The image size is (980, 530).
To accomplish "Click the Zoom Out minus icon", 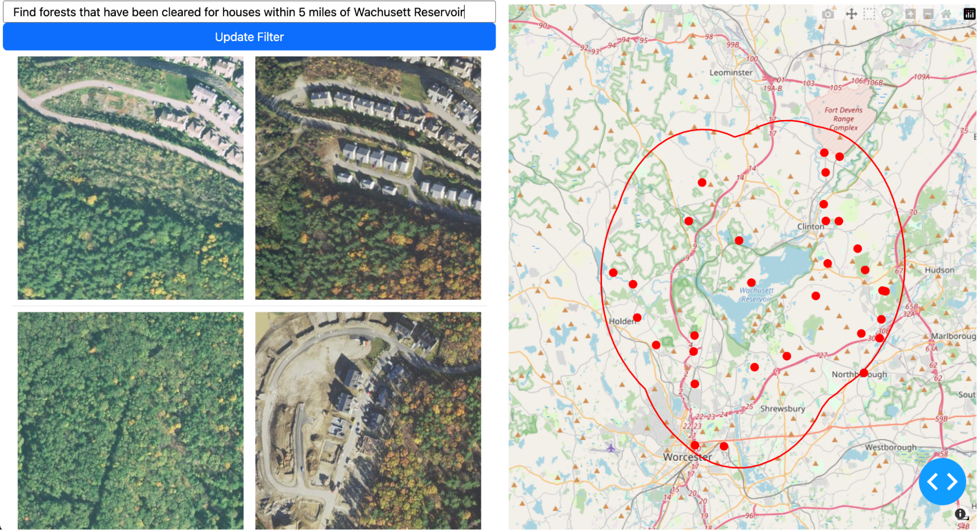I will [928, 14].
